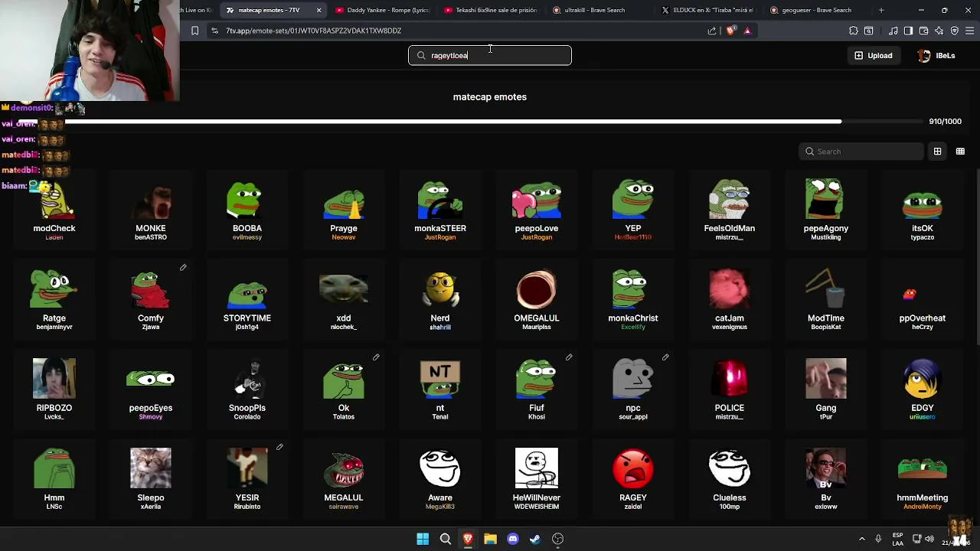Focus the top emote search box

tap(490, 55)
